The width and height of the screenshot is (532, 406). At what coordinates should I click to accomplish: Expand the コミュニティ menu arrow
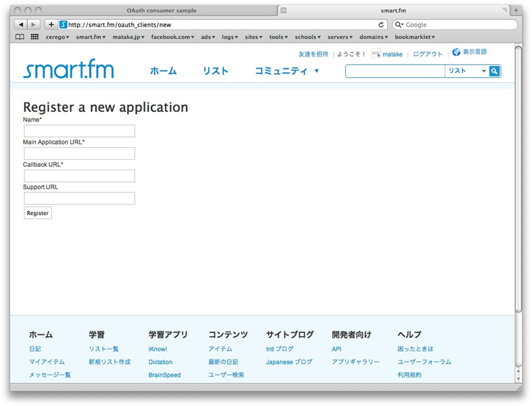click(317, 71)
